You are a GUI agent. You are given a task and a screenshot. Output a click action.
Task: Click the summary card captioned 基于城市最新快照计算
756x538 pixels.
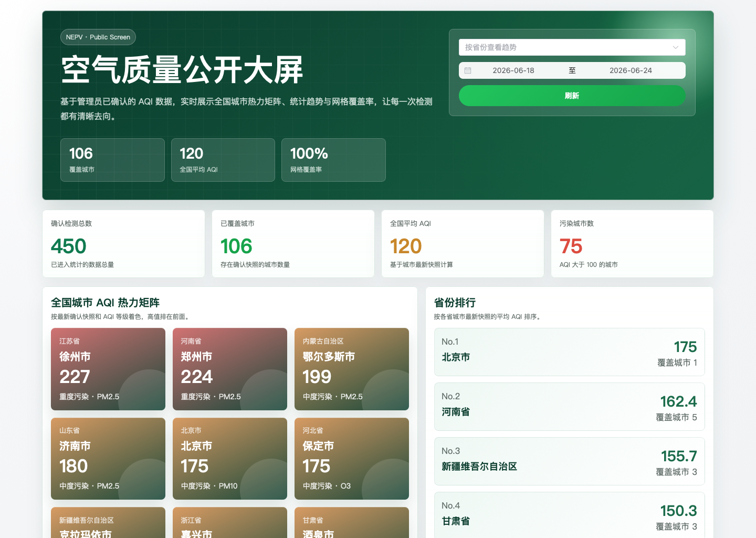pyautogui.click(x=463, y=244)
